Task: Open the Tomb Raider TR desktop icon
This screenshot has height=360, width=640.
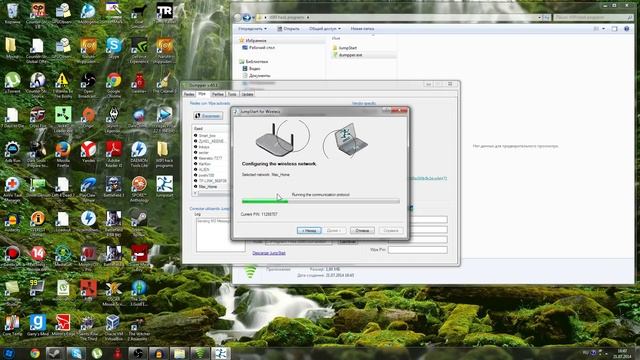Action: pyautogui.click(x=164, y=13)
